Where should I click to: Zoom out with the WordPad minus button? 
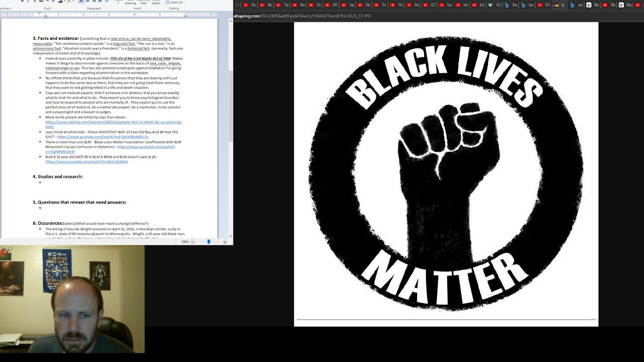pos(193,242)
